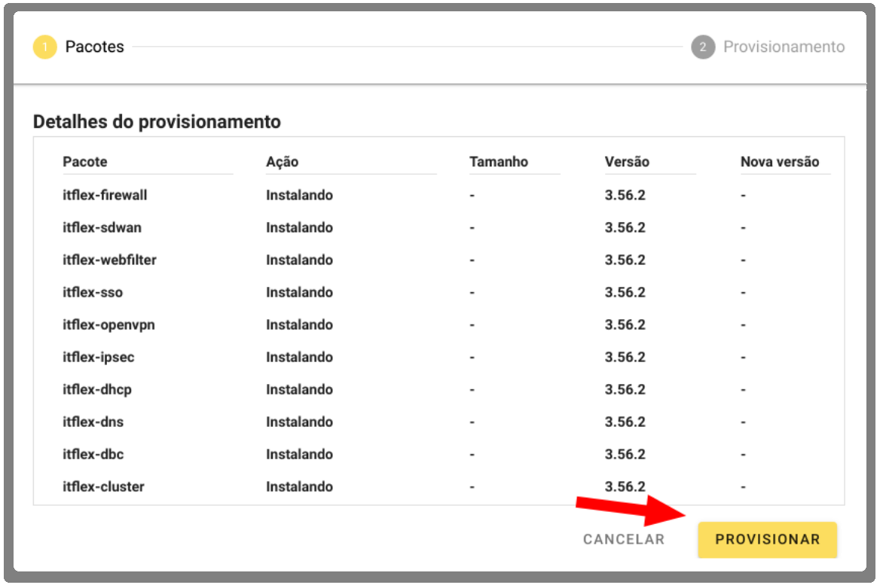This screenshot has height=588, width=883.
Task: Select step 2 circle for Provisionamento
Action: pyautogui.click(x=703, y=47)
